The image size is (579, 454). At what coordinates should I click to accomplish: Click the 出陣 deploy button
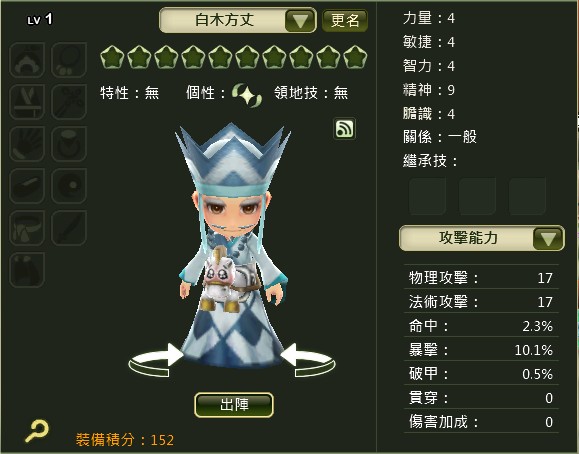point(234,405)
